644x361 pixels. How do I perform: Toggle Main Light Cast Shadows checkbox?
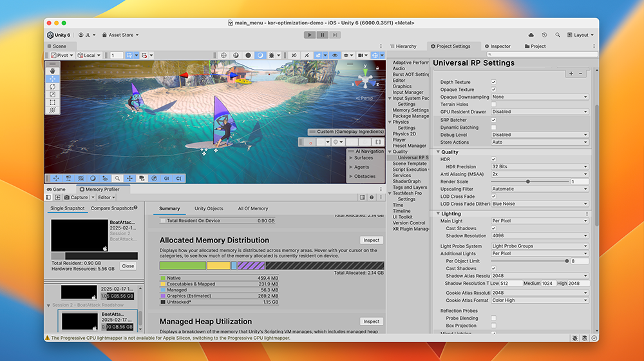[494, 229]
